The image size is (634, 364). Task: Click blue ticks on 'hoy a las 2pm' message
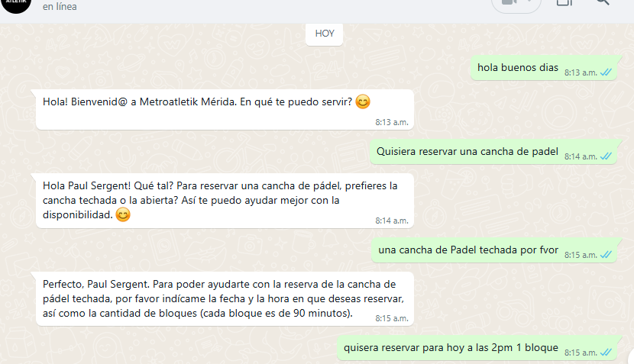point(606,353)
